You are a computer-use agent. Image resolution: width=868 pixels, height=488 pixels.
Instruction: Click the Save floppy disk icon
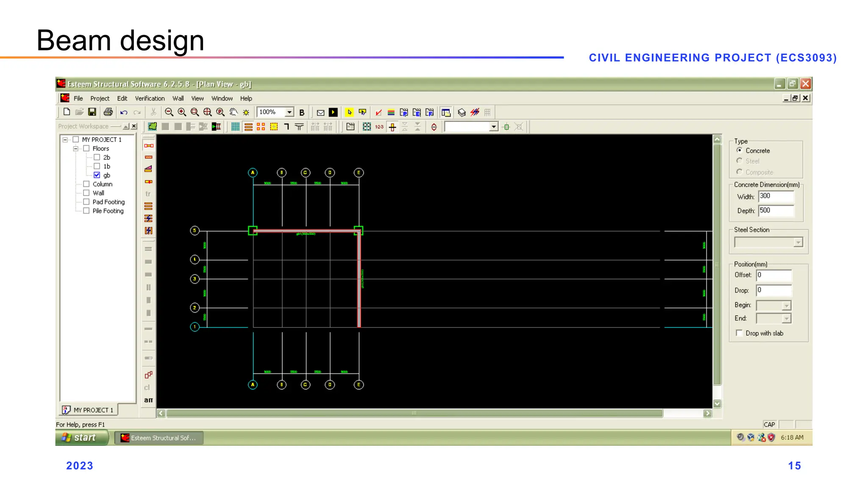pyautogui.click(x=92, y=112)
